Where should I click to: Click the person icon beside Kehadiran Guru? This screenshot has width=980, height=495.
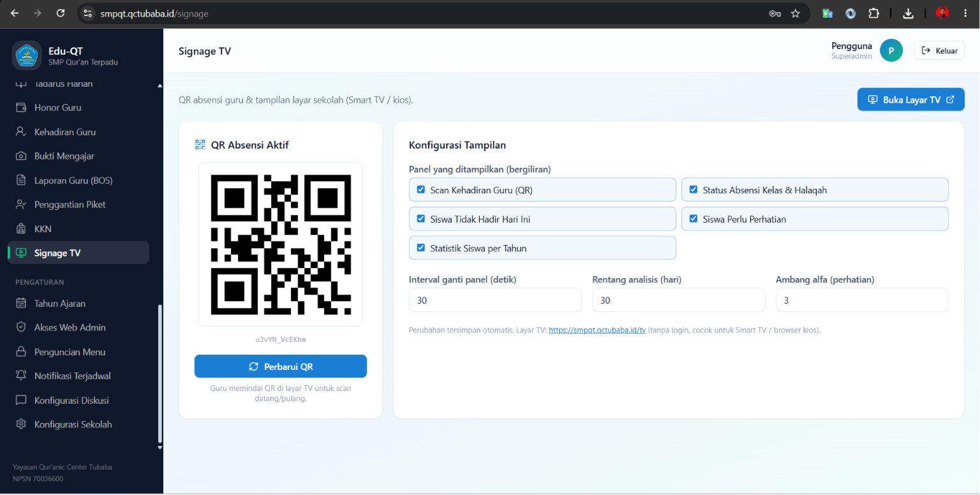click(21, 132)
